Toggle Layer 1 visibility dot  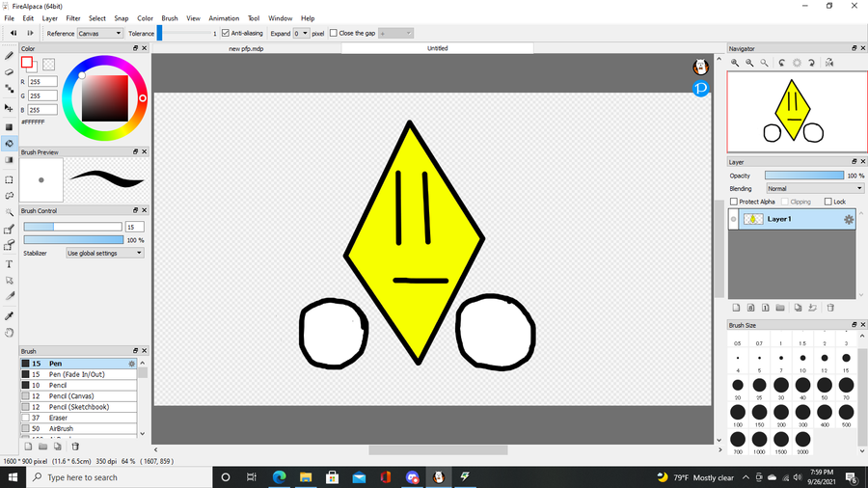734,220
